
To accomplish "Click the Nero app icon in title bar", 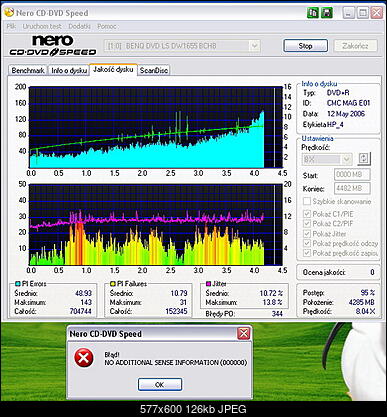I will tap(9, 13).
